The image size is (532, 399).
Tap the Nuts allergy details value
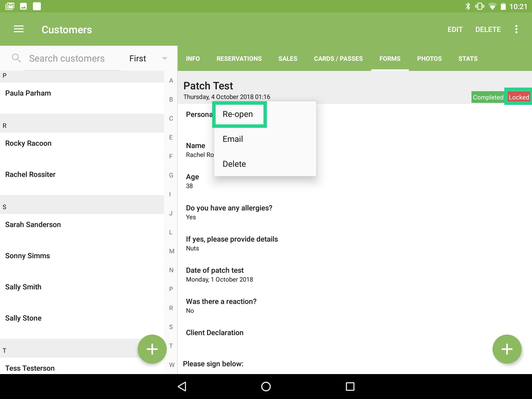192,248
